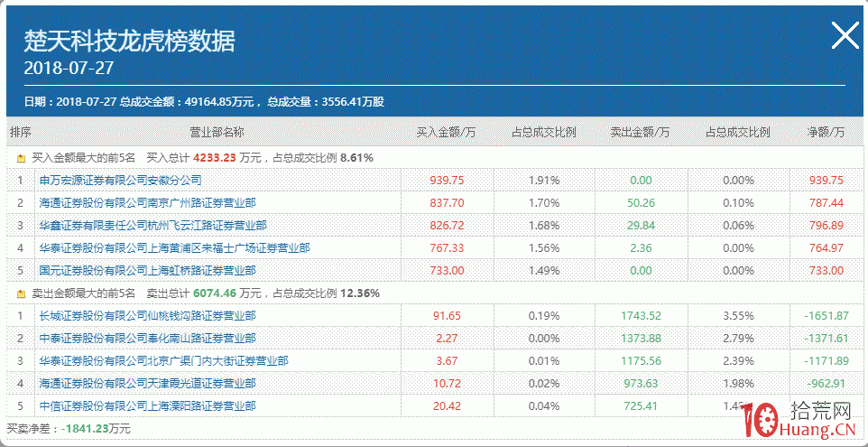This screenshot has width=868, height=447.
Task: Select the sell amount 2.36 cell
Action: tap(641, 248)
